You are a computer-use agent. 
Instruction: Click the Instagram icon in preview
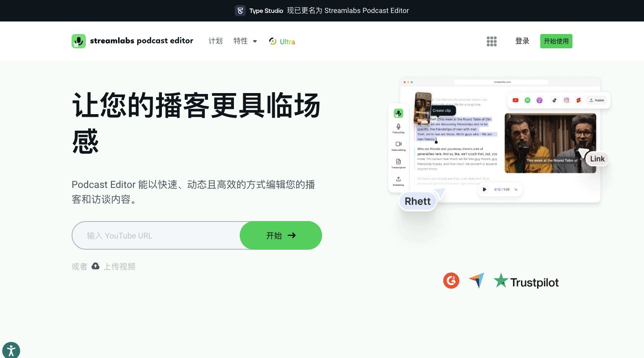[567, 100]
